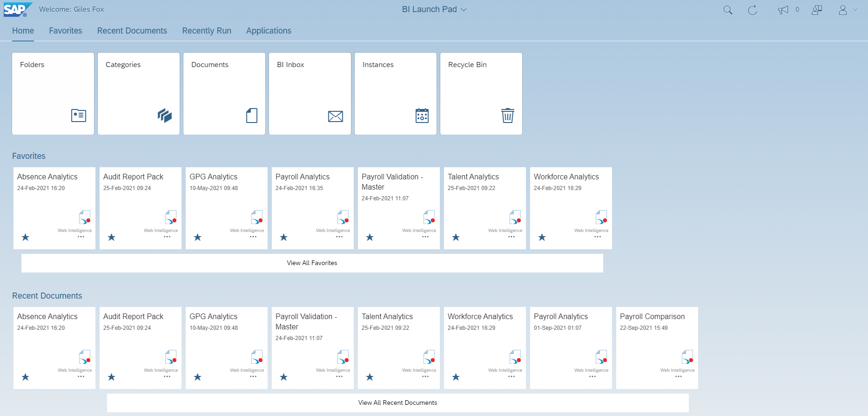Screen dimensions: 868x416
Task: Click Web Intelligence icon on Talent Analytics recent
Action: pyautogui.click(x=429, y=357)
